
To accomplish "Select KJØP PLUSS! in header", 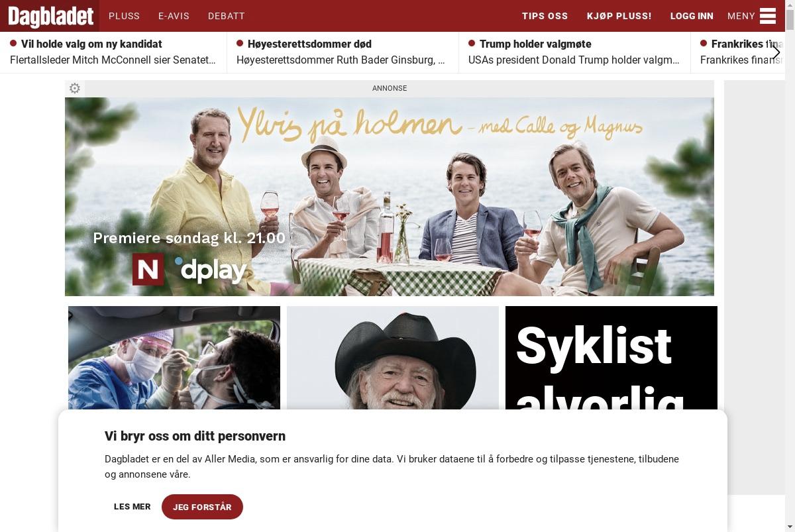I will (x=619, y=16).
